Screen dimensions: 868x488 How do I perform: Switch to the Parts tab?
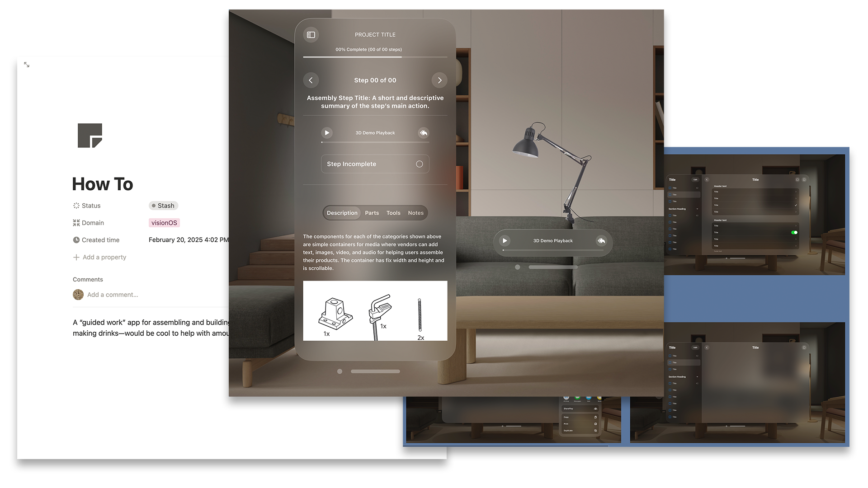tap(372, 213)
